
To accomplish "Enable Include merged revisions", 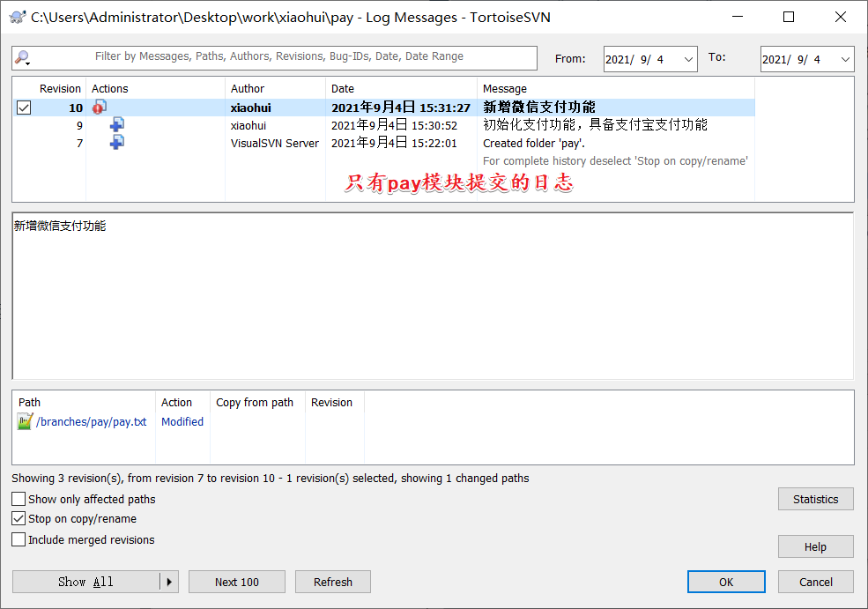I will pyautogui.click(x=19, y=539).
